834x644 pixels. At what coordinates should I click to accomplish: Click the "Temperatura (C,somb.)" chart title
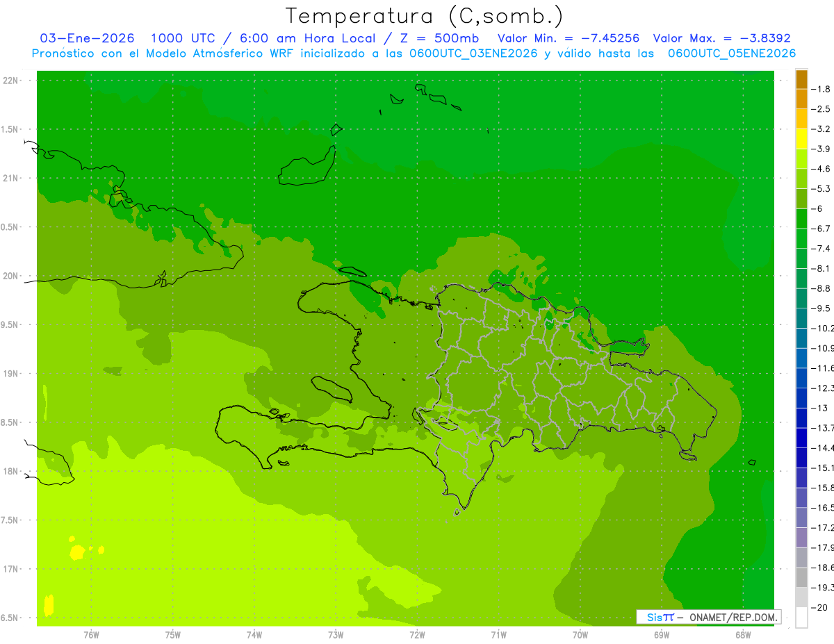[x=424, y=16]
